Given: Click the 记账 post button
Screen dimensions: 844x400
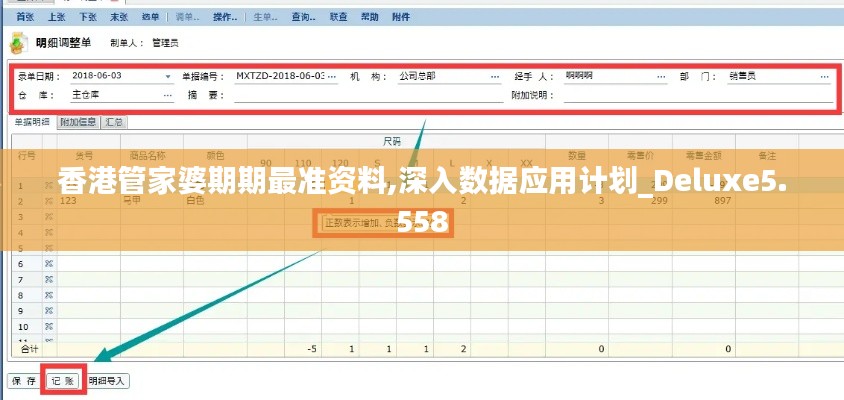Looking at the screenshot, I should pyautogui.click(x=64, y=381).
